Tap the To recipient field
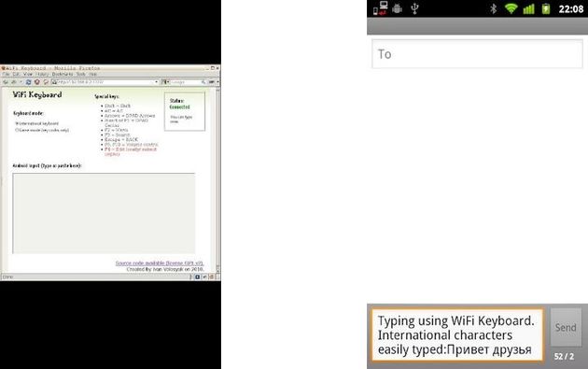Screen dimensions: 588x369 tap(477, 54)
